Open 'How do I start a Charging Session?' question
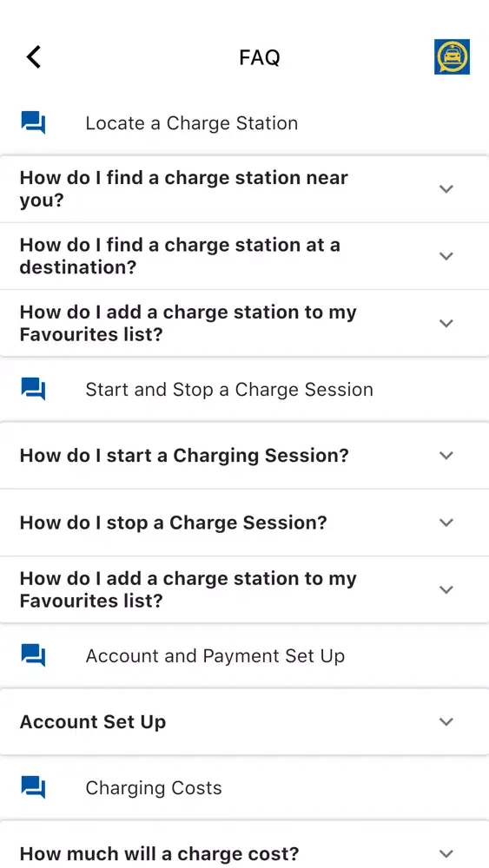This screenshot has width=489, height=868. (244, 455)
